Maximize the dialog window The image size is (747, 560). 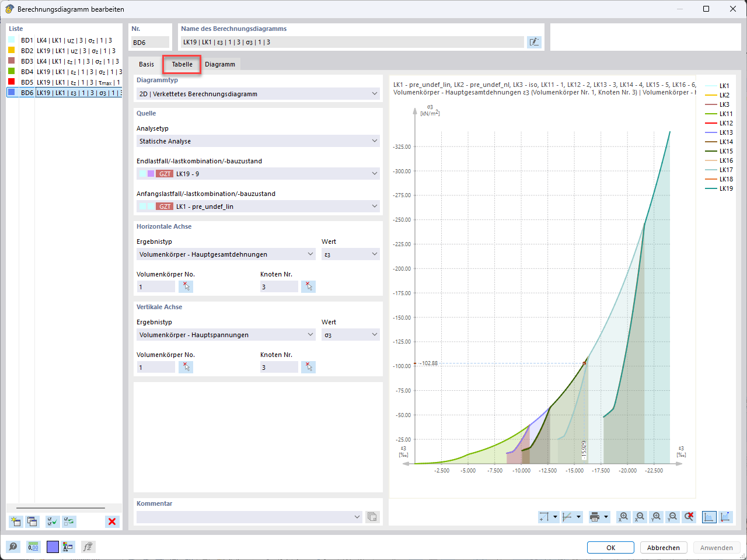coord(706,9)
